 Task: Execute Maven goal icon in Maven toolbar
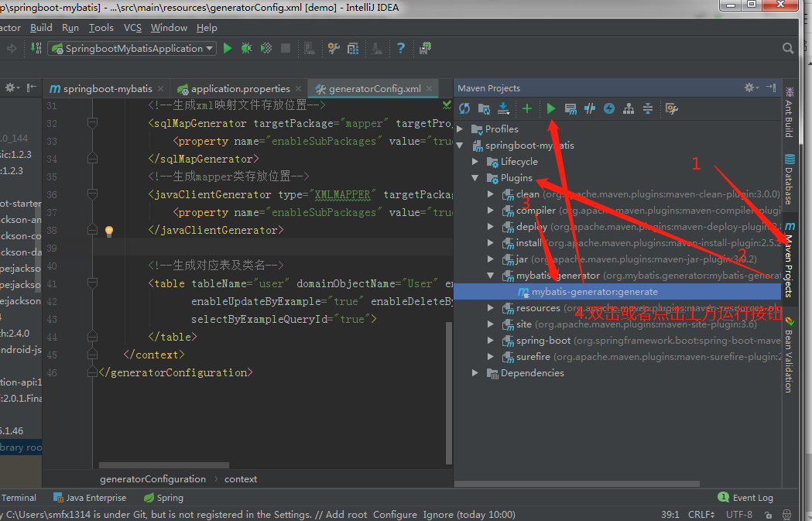(570, 108)
